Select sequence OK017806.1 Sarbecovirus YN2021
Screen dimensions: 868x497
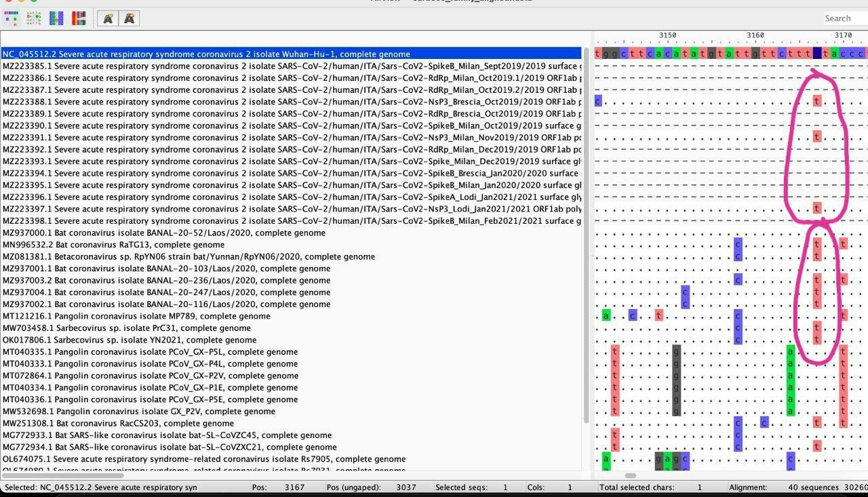click(291, 340)
